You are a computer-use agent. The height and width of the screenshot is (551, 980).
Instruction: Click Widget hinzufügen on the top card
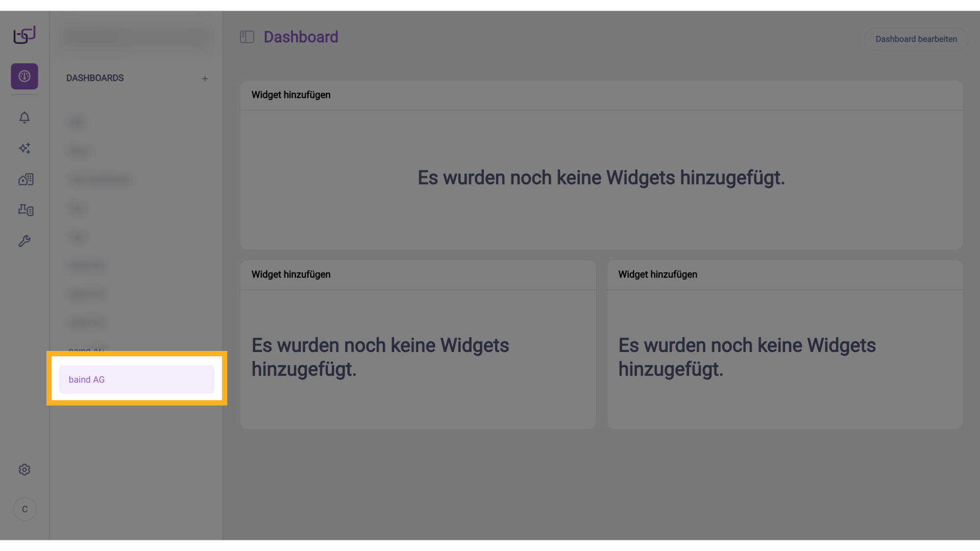point(290,95)
